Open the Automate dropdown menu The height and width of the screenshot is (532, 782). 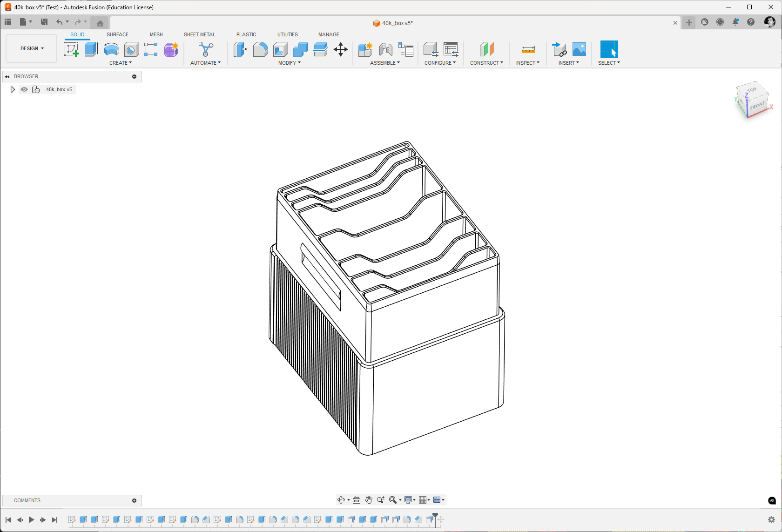pos(205,63)
